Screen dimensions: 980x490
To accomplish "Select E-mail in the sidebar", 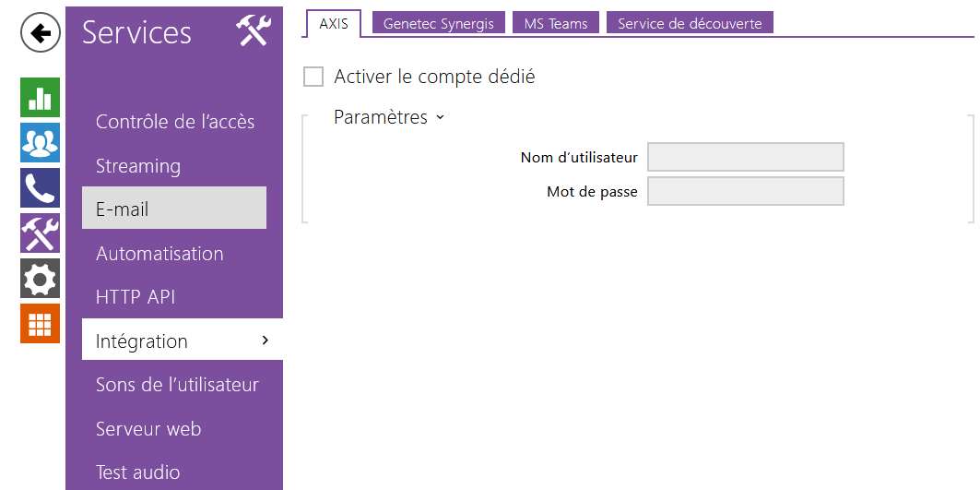I will (123, 209).
